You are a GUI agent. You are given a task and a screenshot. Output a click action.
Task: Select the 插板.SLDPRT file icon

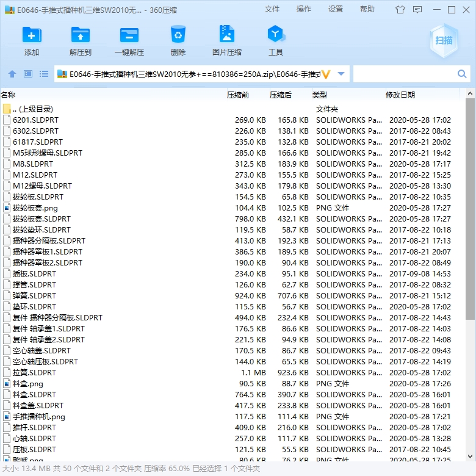pos(7,274)
